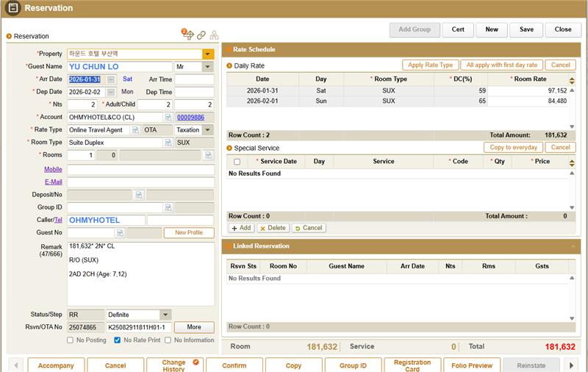Click the Account lookup icon

coord(168,118)
